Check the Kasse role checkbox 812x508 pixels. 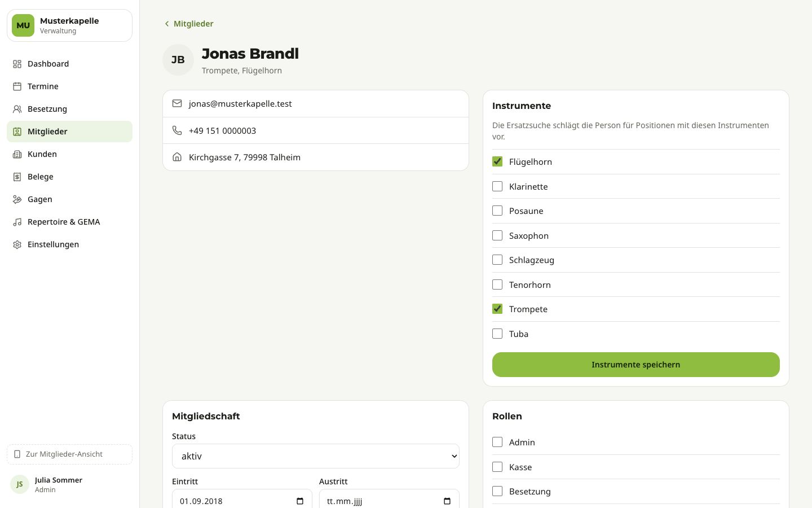click(497, 467)
